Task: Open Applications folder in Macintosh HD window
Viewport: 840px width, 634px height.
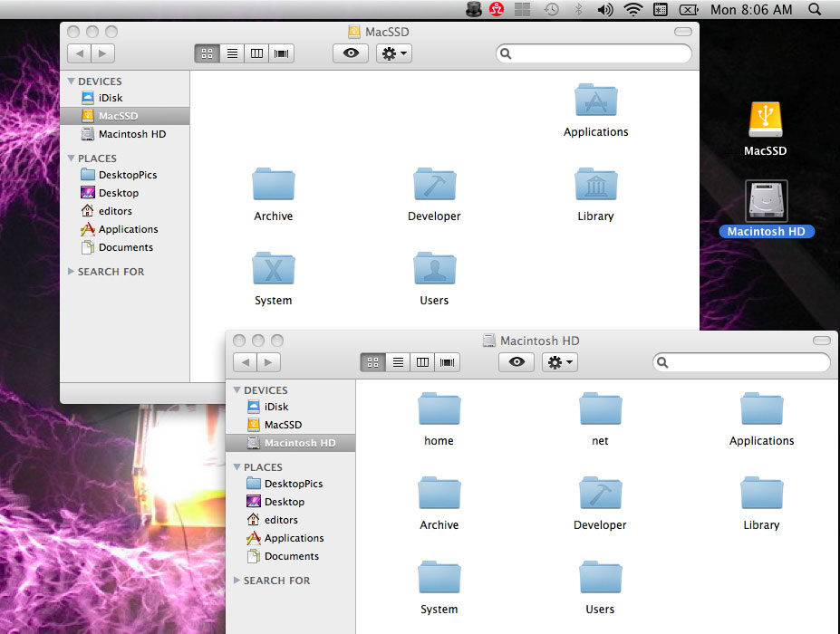Action: pos(761,409)
